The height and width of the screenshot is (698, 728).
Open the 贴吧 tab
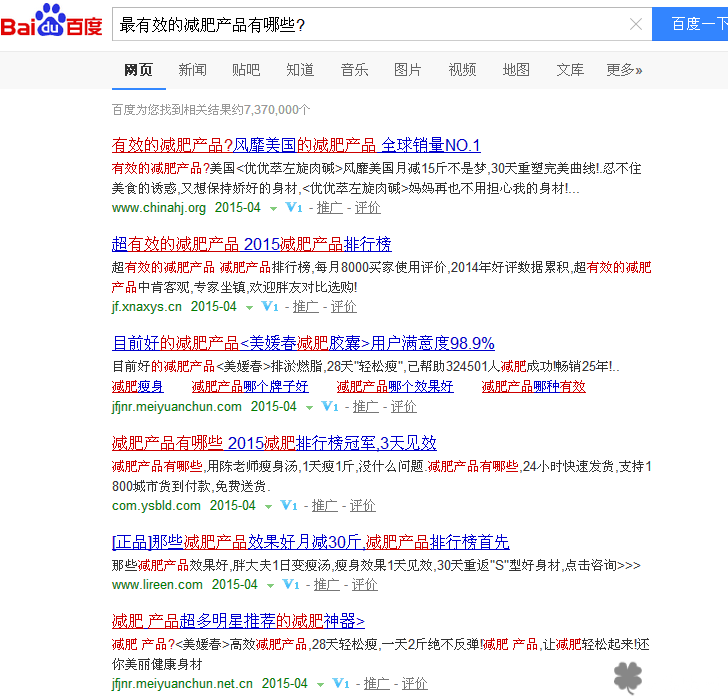pyautogui.click(x=246, y=70)
